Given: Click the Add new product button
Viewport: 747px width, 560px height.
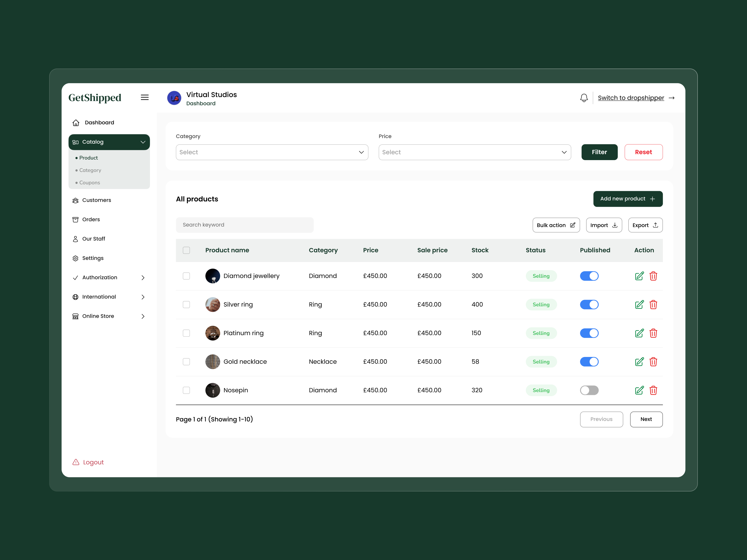Looking at the screenshot, I should [628, 199].
